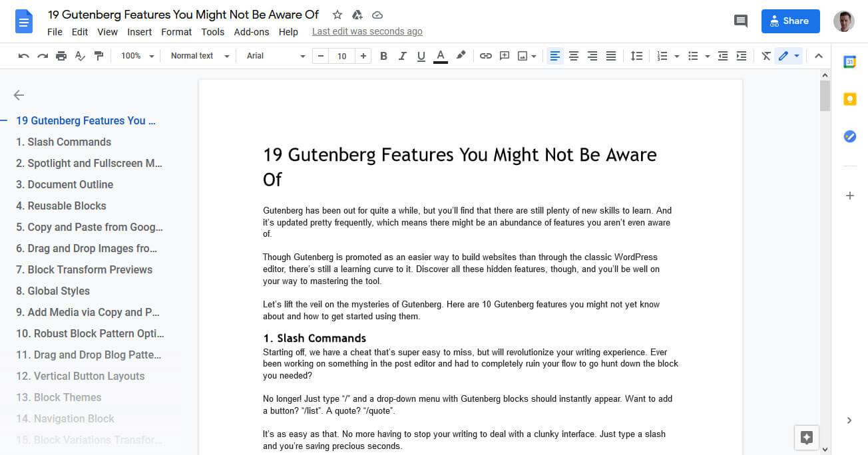868x455 pixels.
Task: Toggle italic formatting
Action: coord(402,56)
